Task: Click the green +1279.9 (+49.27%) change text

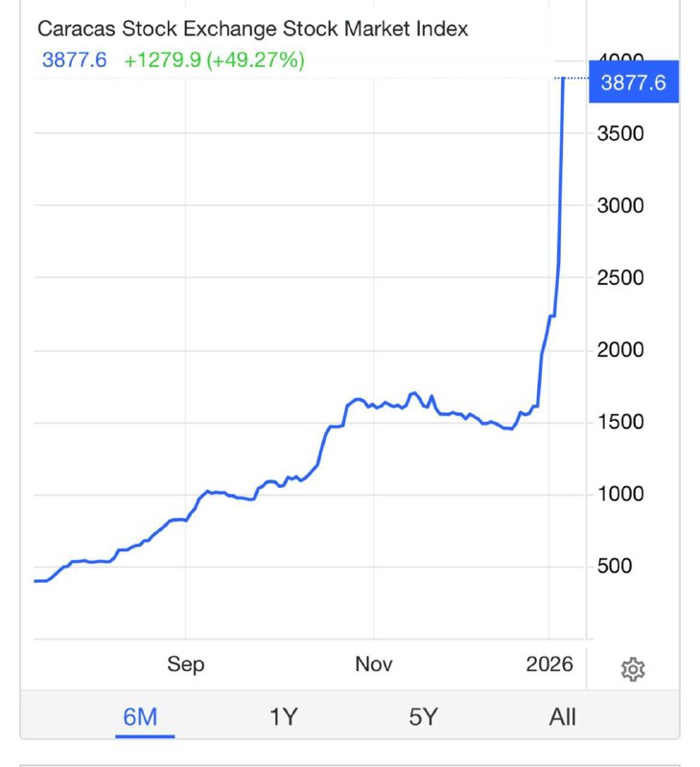Action: 214,60
